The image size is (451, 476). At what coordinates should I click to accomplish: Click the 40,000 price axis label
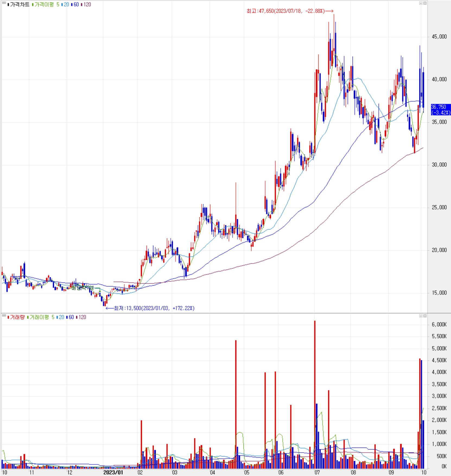(x=439, y=79)
